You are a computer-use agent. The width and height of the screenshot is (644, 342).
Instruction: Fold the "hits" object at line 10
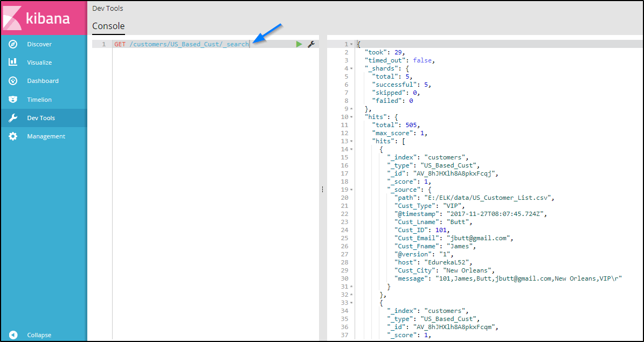tap(351, 117)
